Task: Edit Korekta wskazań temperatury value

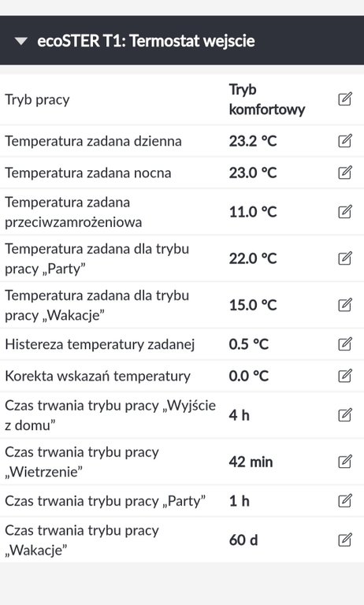Action: pyautogui.click(x=345, y=376)
